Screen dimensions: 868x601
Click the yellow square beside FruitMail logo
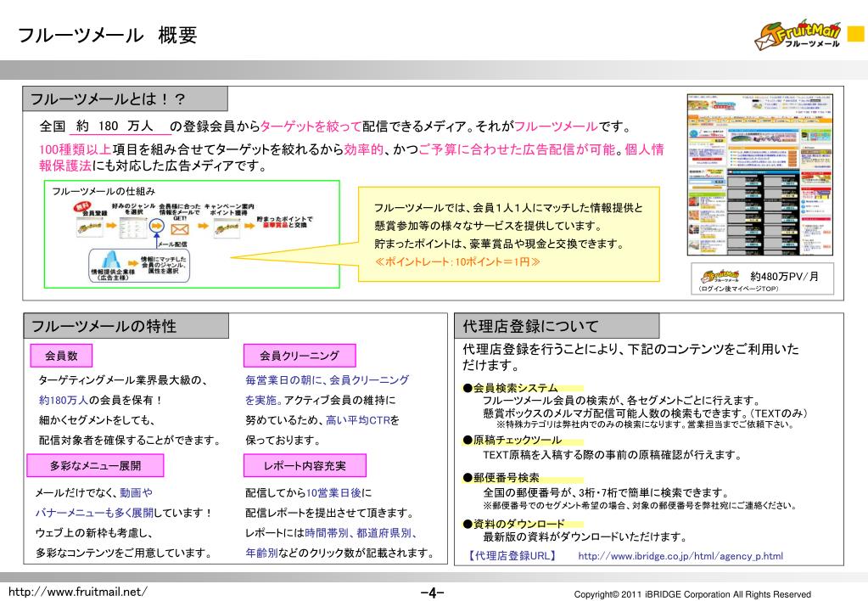click(856, 34)
